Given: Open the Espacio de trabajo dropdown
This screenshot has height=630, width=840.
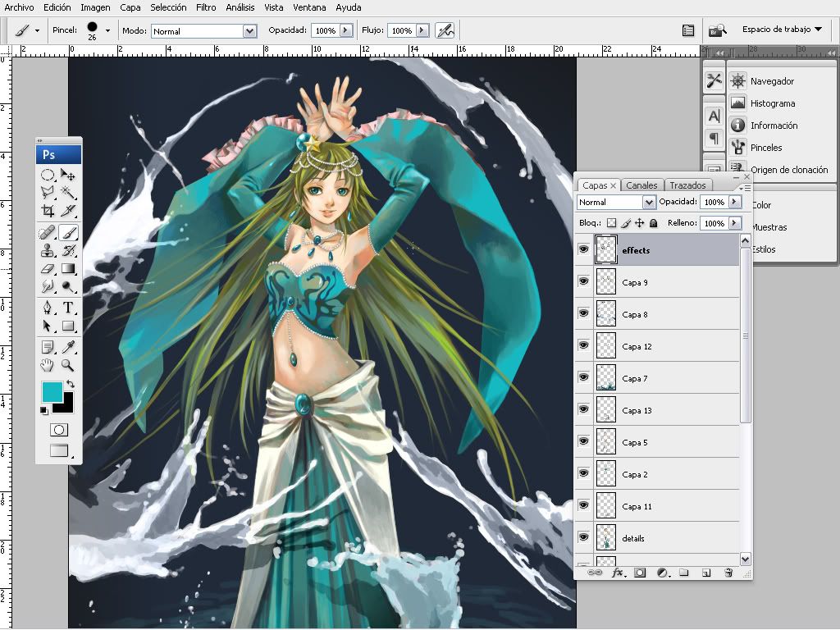Looking at the screenshot, I should pyautogui.click(x=782, y=30).
